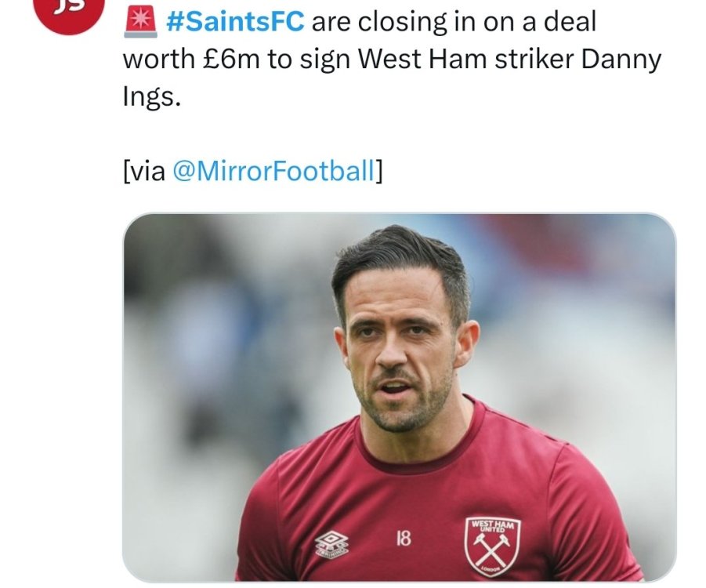This screenshot has width=706, height=588.
Task: Click the word "worth" in the tweet
Action: click(155, 61)
